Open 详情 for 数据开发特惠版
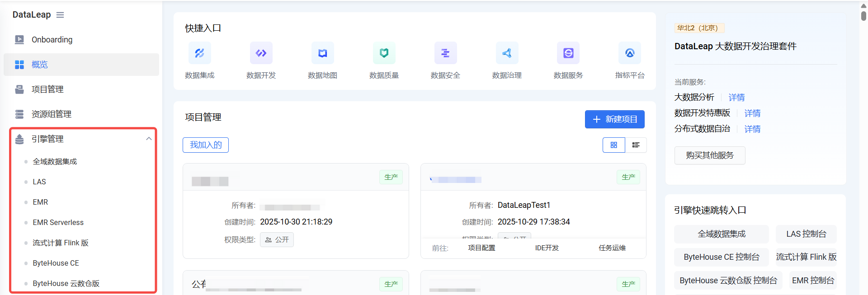The image size is (868, 295). tap(752, 113)
